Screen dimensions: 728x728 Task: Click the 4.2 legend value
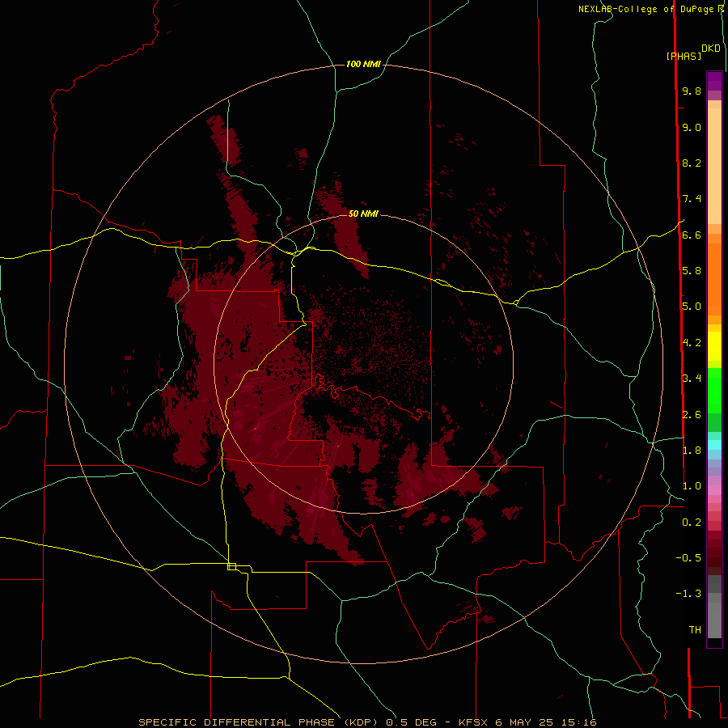[x=692, y=343]
